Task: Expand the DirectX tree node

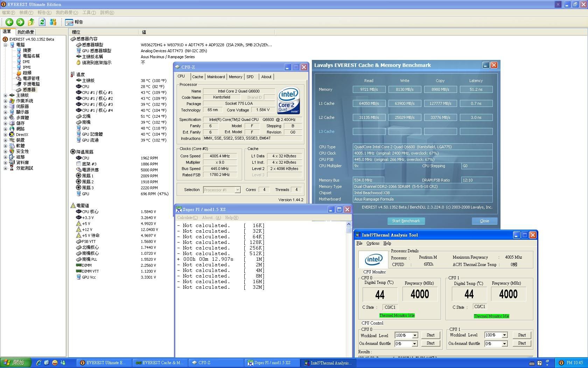Action: tap(5, 135)
